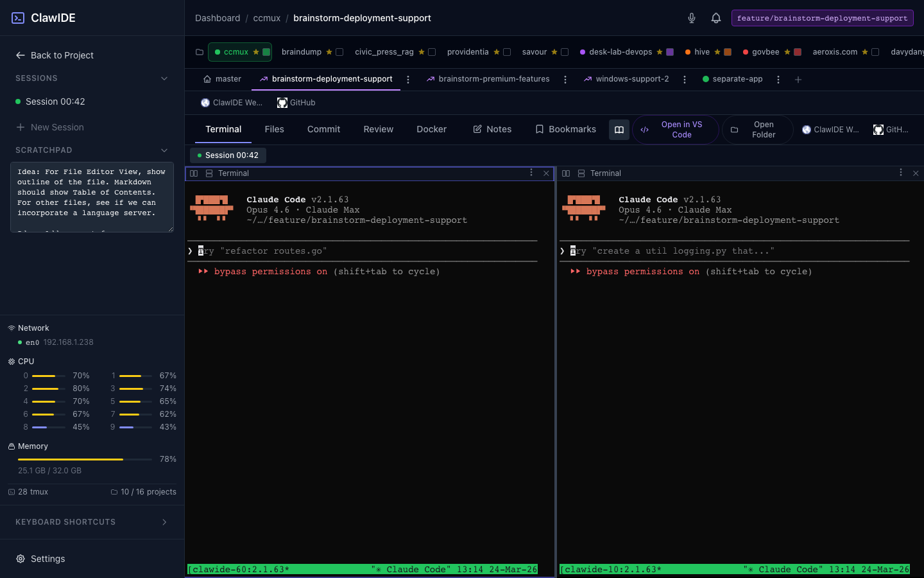Click the ClawIDE terminal logo
The width and height of the screenshot is (924, 578).
click(18, 18)
